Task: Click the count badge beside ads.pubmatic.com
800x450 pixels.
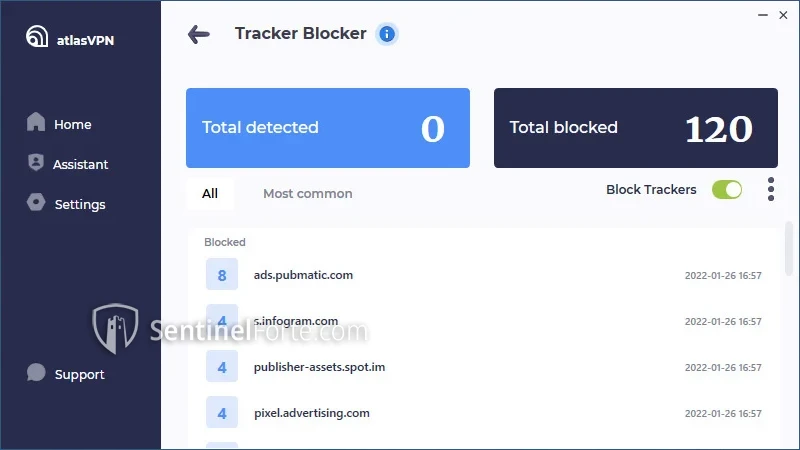Action: point(222,275)
